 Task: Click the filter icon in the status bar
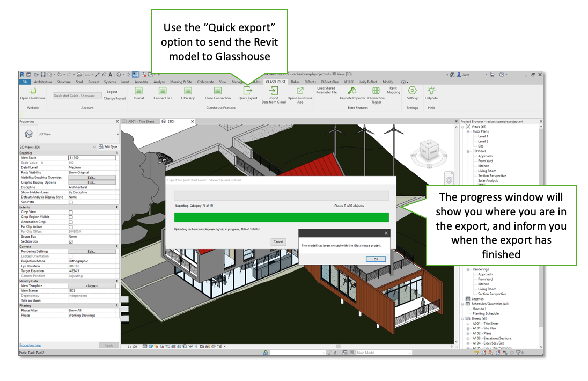[519, 353]
